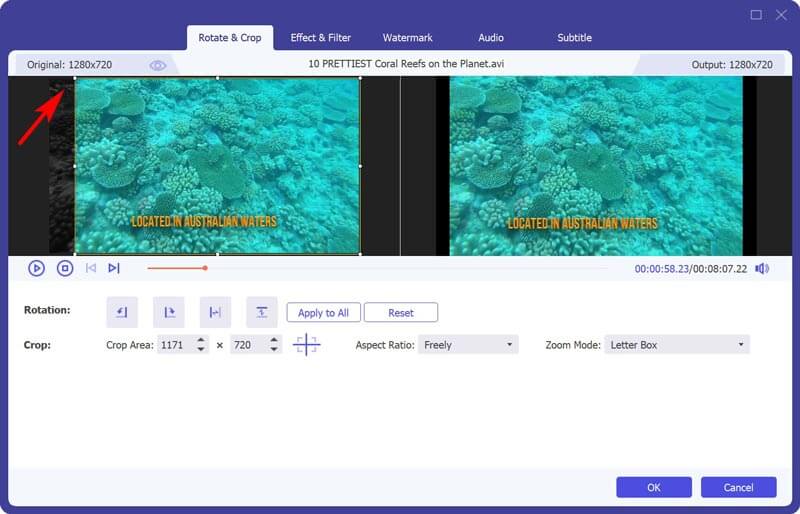Click the top-left crop handle
The height and width of the screenshot is (514, 800).
click(75, 78)
